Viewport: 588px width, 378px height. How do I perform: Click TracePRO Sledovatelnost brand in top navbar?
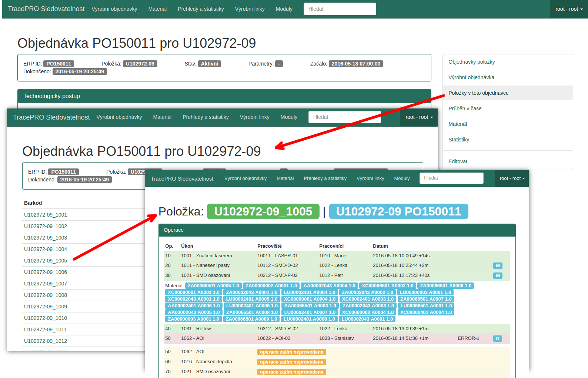[x=46, y=9]
